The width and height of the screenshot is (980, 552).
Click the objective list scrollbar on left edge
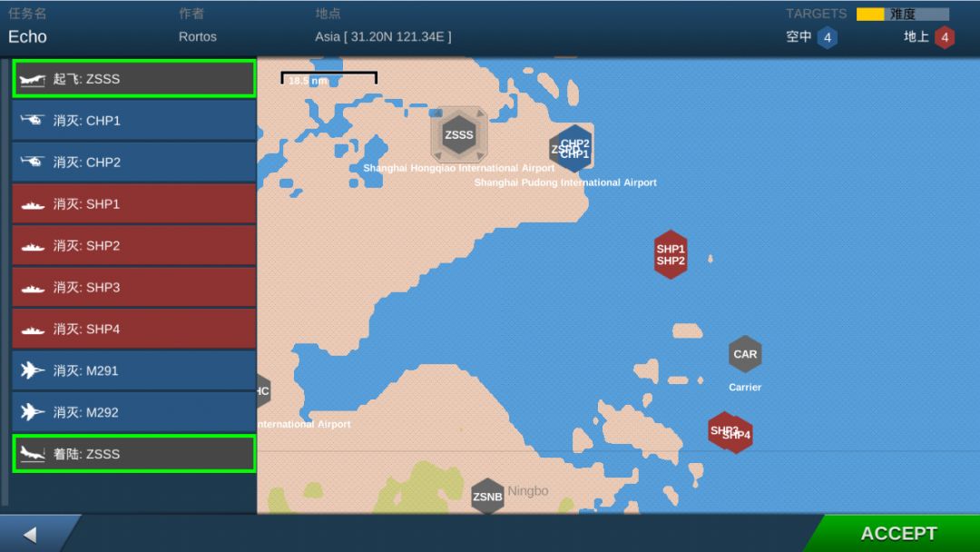5,281
